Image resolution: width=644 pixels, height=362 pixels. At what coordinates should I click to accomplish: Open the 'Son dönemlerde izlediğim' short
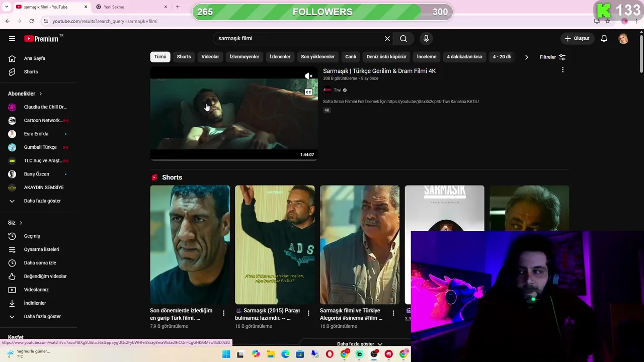pyautogui.click(x=190, y=245)
